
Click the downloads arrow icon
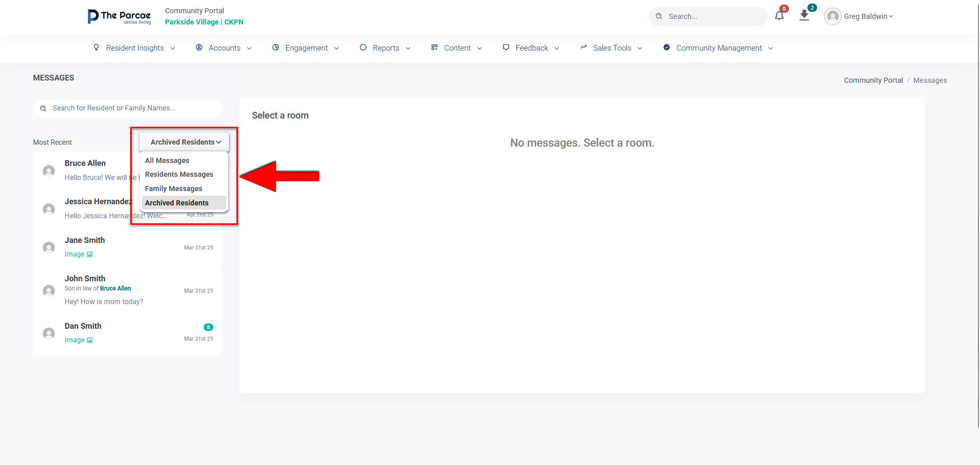click(804, 15)
